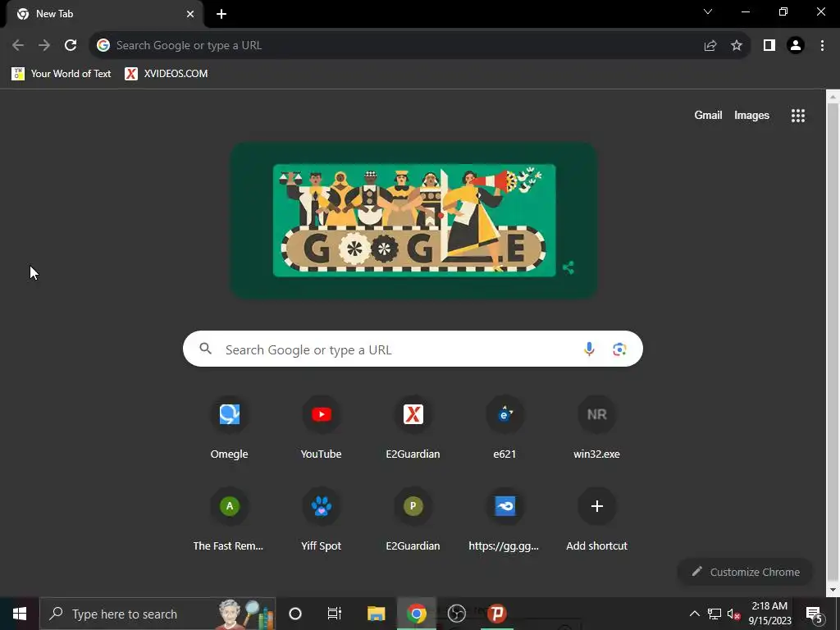Close the New Tab tab
This screenshot has height=630, width=840.
click(190, 15)
